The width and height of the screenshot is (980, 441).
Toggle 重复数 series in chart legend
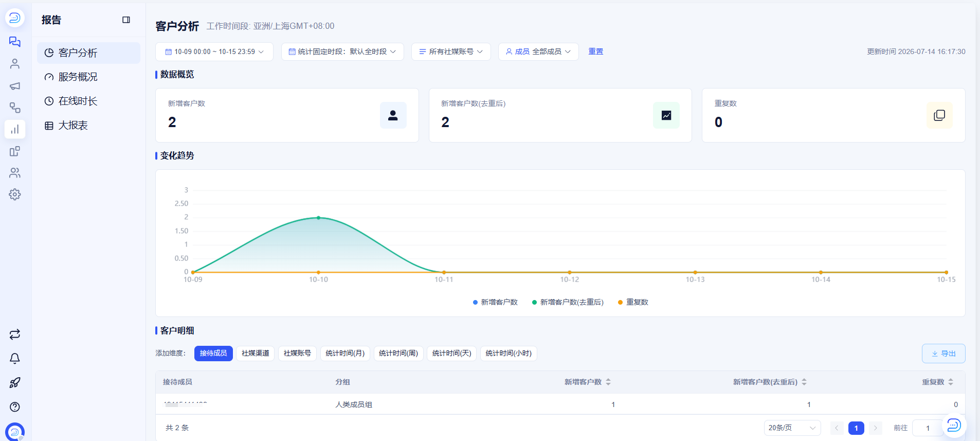coord(633,303)
